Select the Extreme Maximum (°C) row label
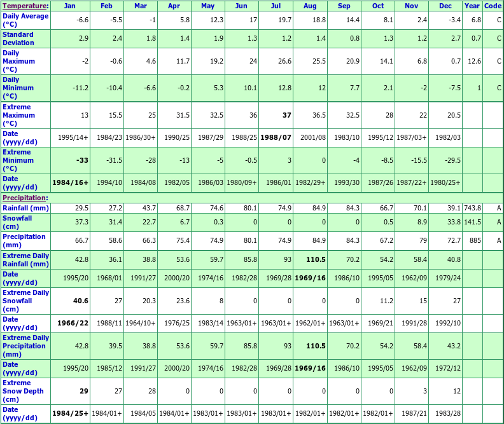 tap(18, 115)
